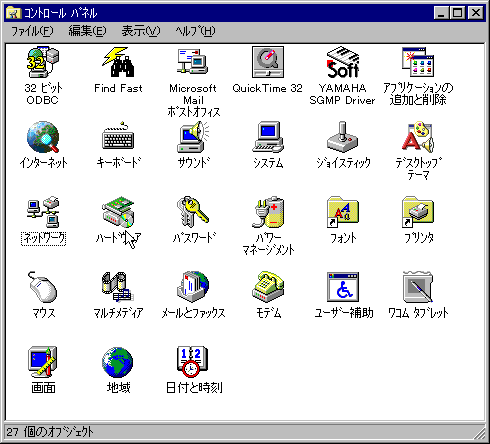Open the ハードウェア hardware icon
490x444 pixels.
118,212
